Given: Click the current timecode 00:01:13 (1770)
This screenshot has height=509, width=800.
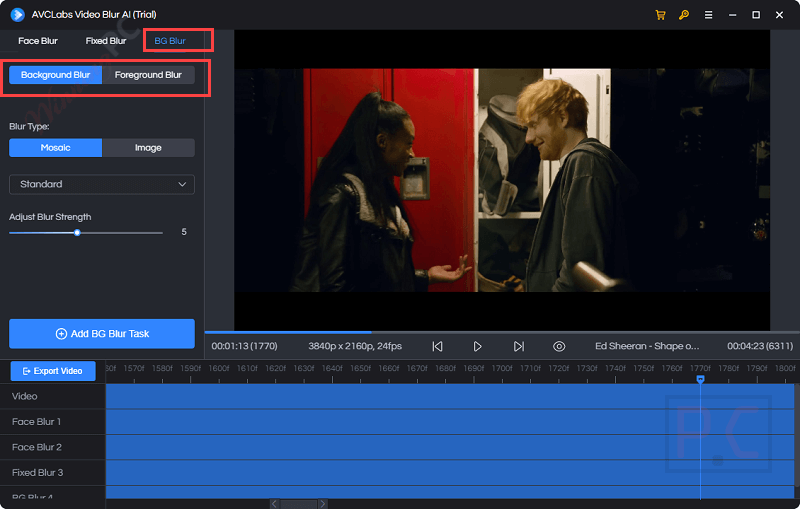Looking at the screenshot, I should (244, 346).
